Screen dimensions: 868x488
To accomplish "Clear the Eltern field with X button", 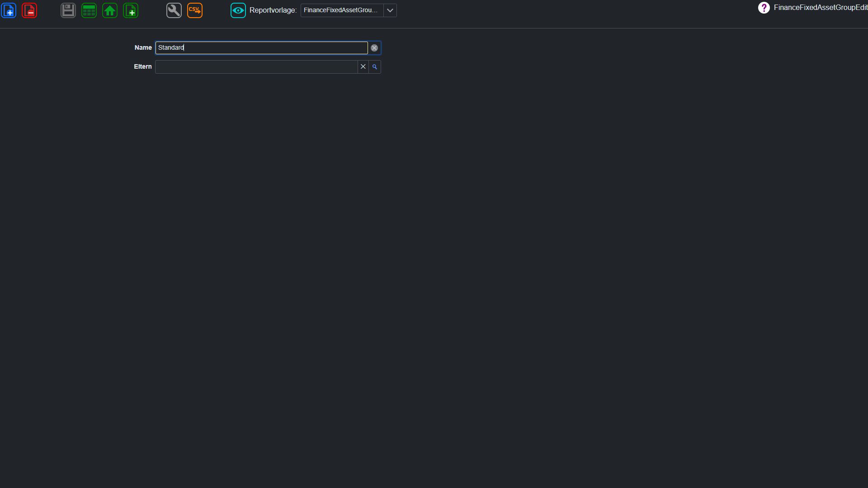I will pyautogui.click(x=363, y=67).
